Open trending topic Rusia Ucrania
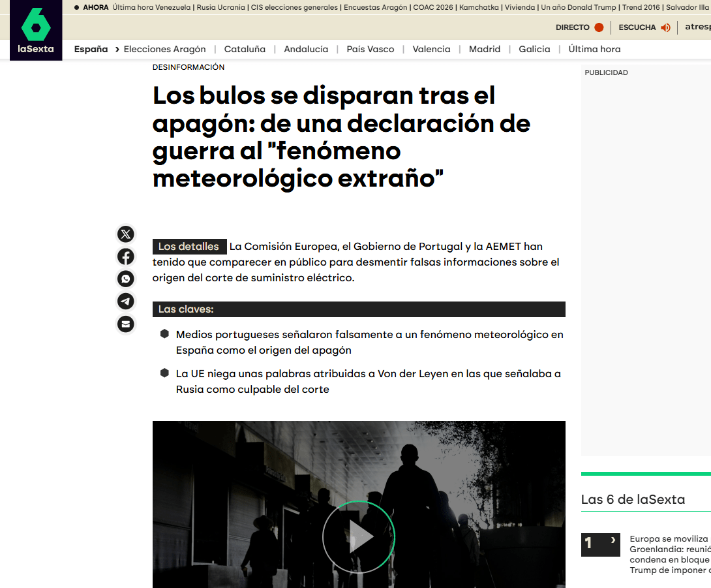 221,7
